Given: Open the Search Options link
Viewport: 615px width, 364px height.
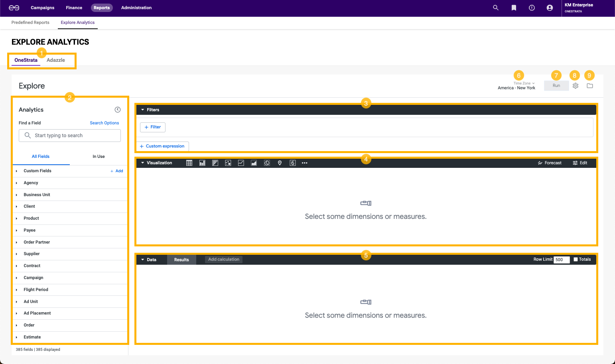Looking at the screenshot, I should (104, 123).
